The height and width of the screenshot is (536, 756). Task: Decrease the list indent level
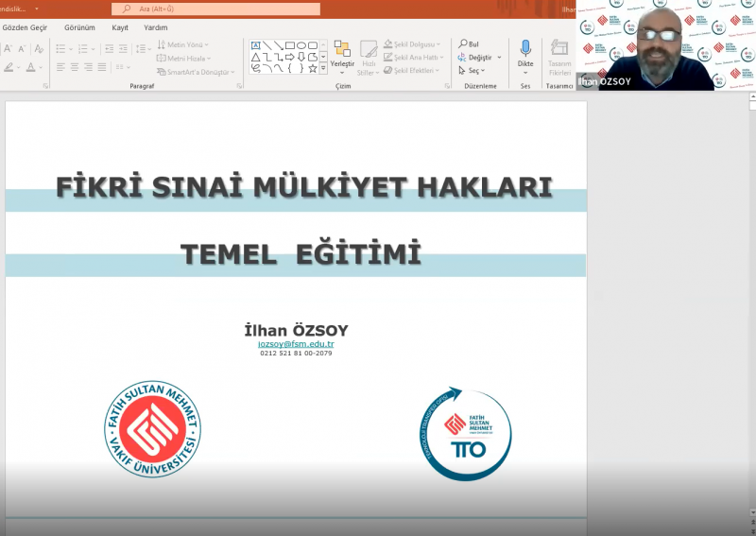coord(109,49)
